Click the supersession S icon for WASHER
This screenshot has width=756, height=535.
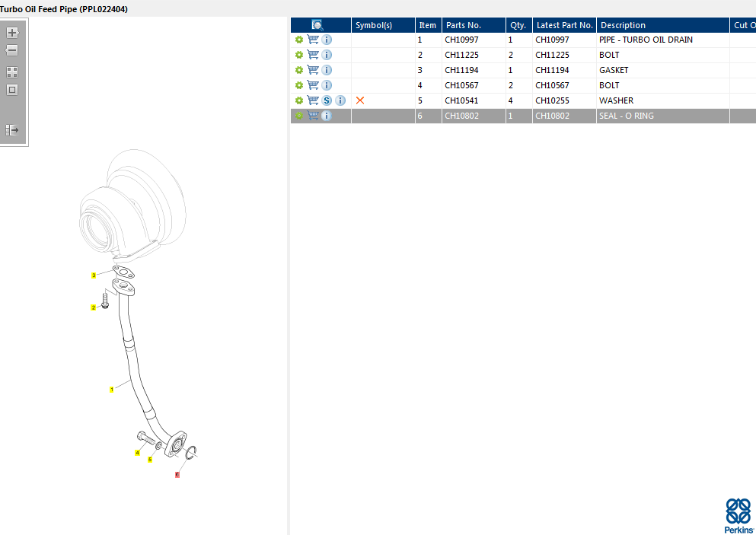[x=327, y=100]
